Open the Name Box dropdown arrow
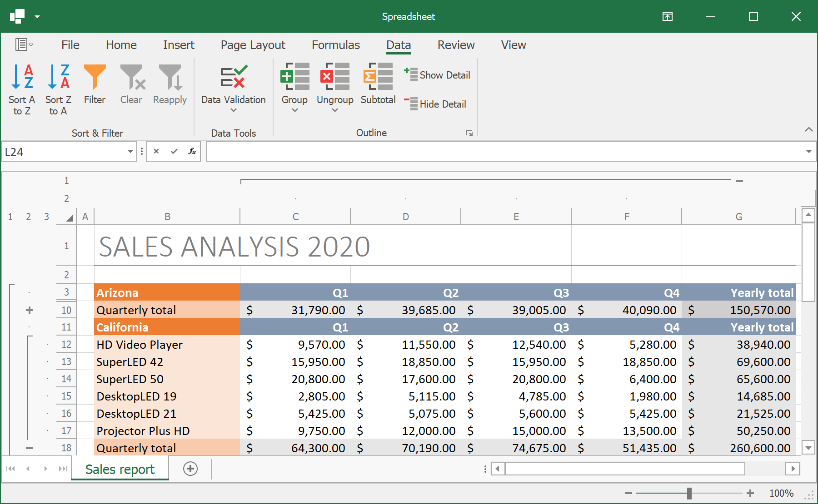 (x=130, y=152)
